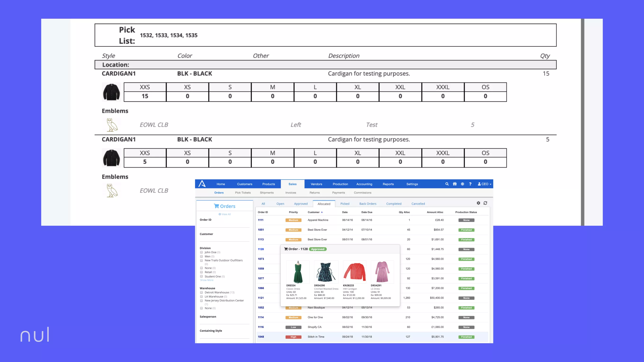Open the Production menu item

340,184
